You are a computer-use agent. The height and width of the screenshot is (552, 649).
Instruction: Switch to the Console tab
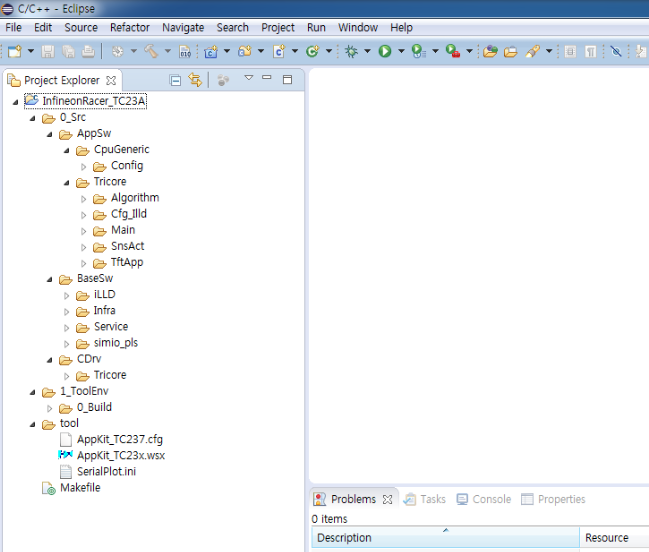point(484,499)
